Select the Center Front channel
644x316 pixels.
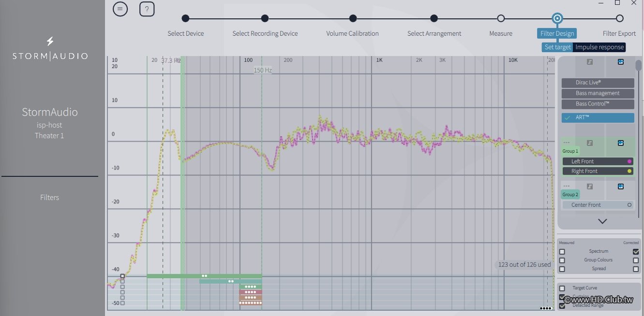598,205
